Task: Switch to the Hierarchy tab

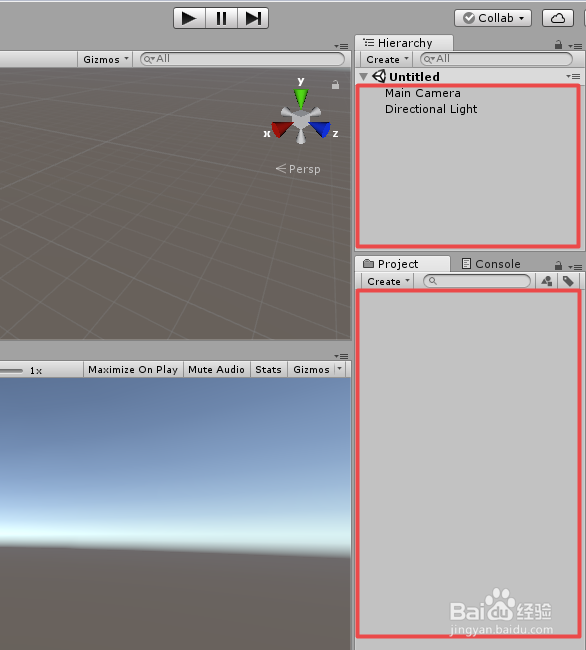Action: click(x=404, y=43)
